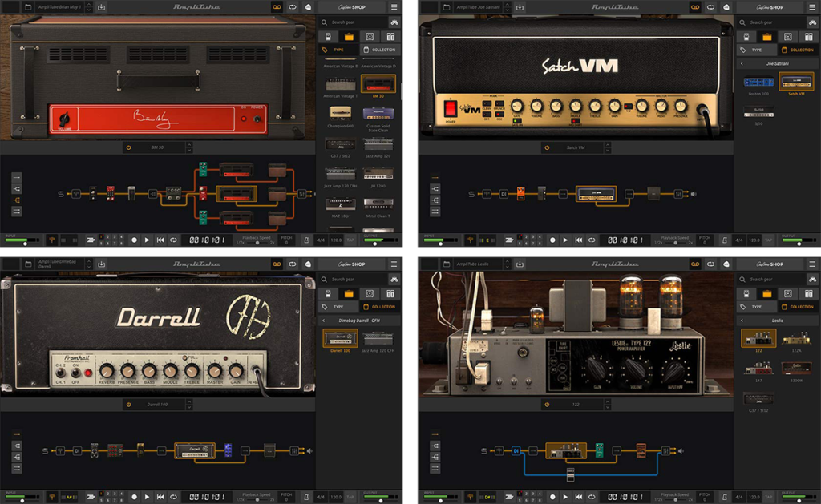Toggle loop button in Leslie transport
The height and width of the screenshot is (504, 821).
click(x=592, y=497)
